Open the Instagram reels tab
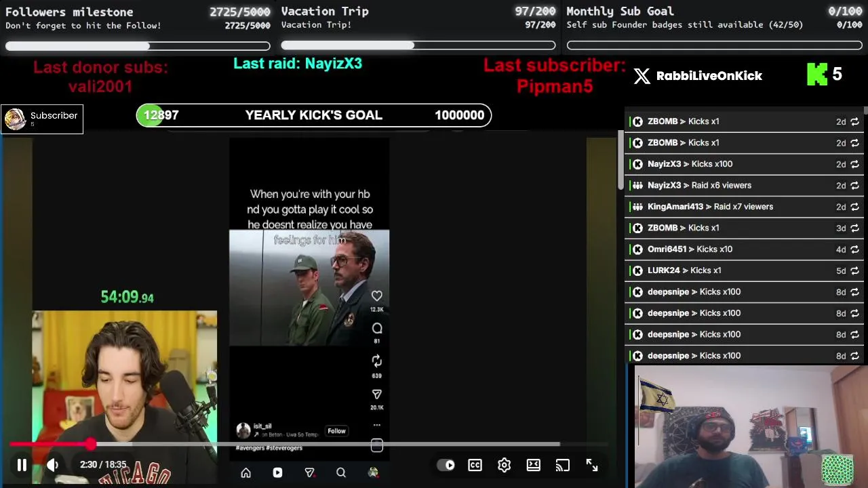Screen dimensions: 868x488 coord(277,473)
